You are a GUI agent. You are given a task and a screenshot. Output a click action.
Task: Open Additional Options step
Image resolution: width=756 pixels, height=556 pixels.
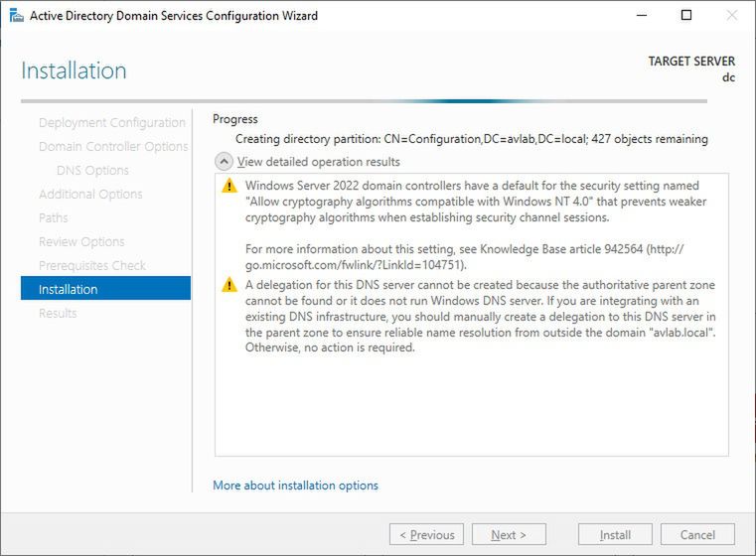coord(90,195)
